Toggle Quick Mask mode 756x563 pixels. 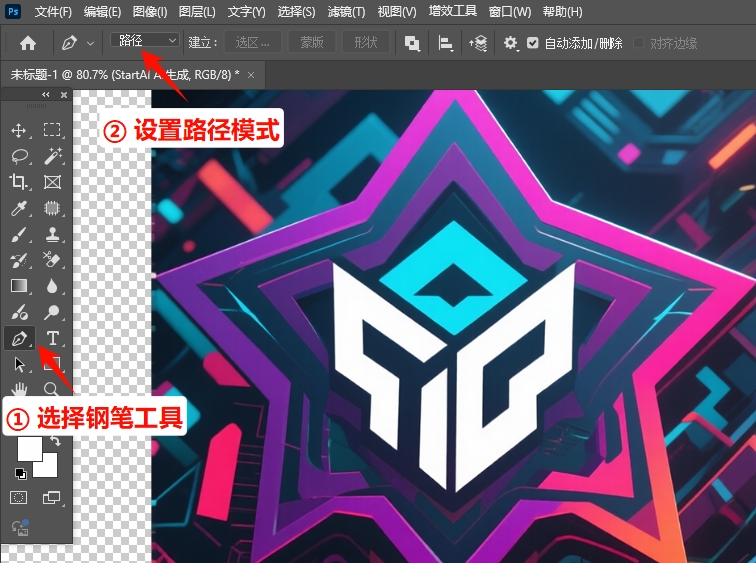18,497
